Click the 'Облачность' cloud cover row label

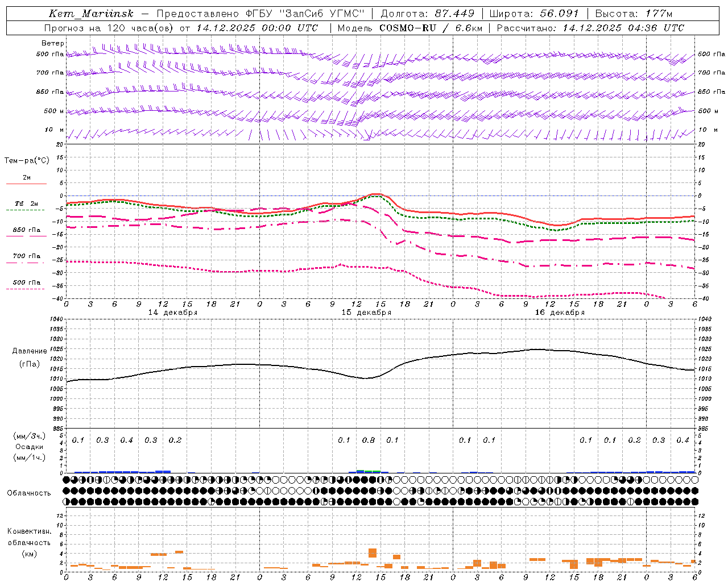point(29,493)
